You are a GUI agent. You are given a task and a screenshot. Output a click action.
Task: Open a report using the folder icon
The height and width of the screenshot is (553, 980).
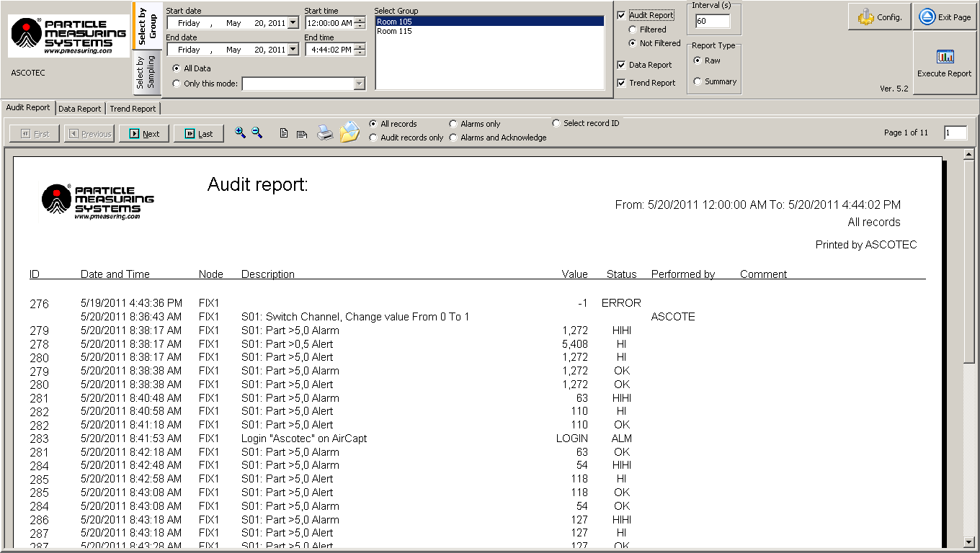click(350, 132)
